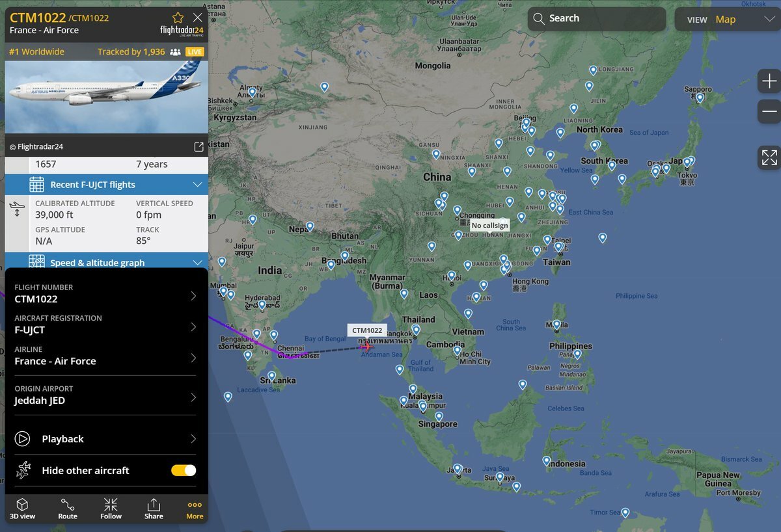Open the 3D view
Screen dimensions: 781x532
pos(22,509)
